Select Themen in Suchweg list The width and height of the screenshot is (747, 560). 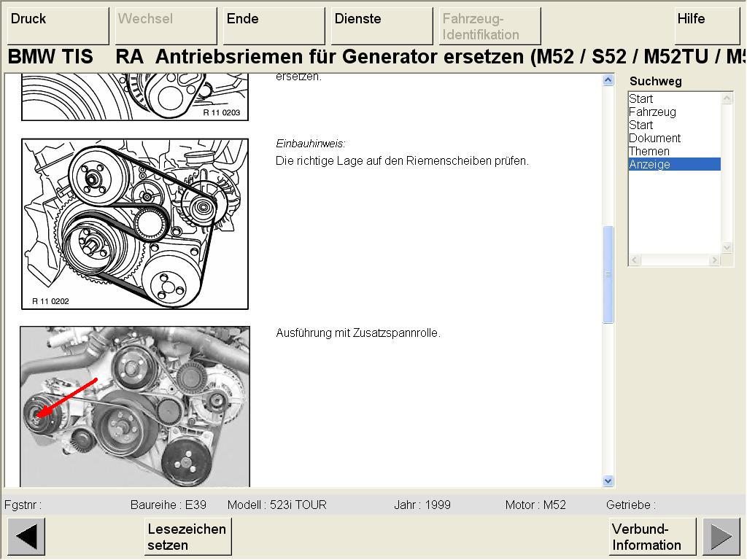coord(649,152)
